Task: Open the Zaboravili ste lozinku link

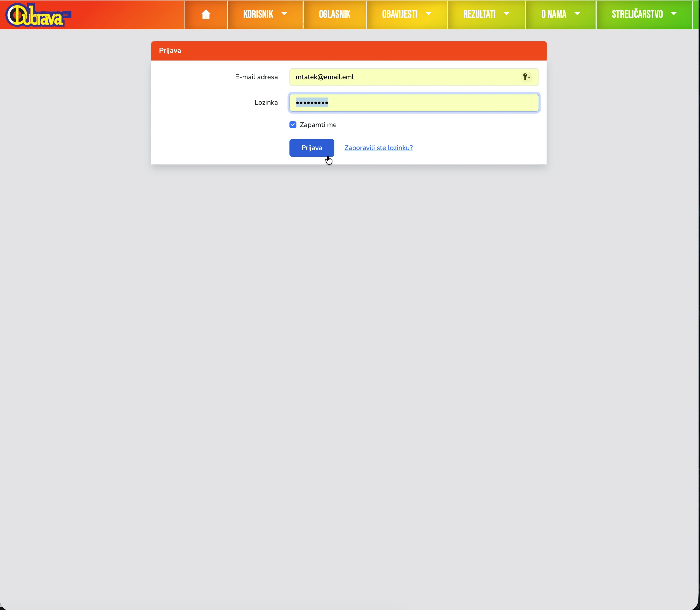Action: point(378,148)
